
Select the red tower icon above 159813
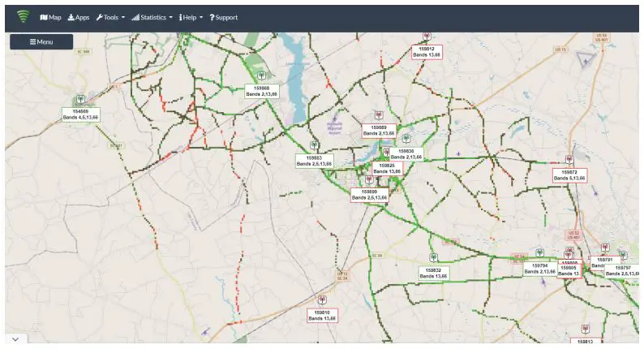(586, 330)
